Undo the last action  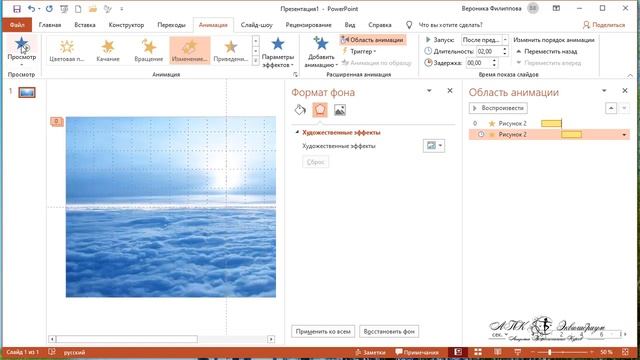click(x=31, y=9)
